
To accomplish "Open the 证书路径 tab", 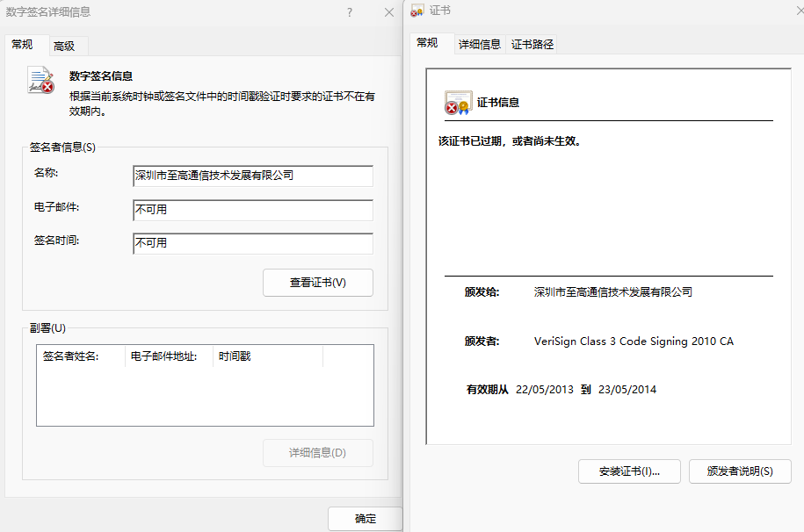I will [532, 45].
